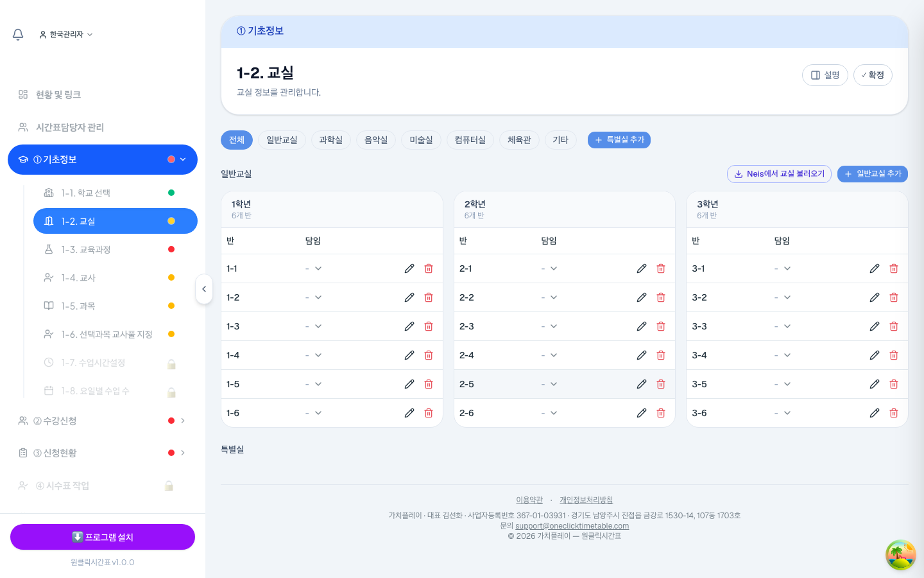The height and width of the screenshot is (578, 924).
Task: Edit class 3-5 with pencil icon
Action: click(875, 384)
